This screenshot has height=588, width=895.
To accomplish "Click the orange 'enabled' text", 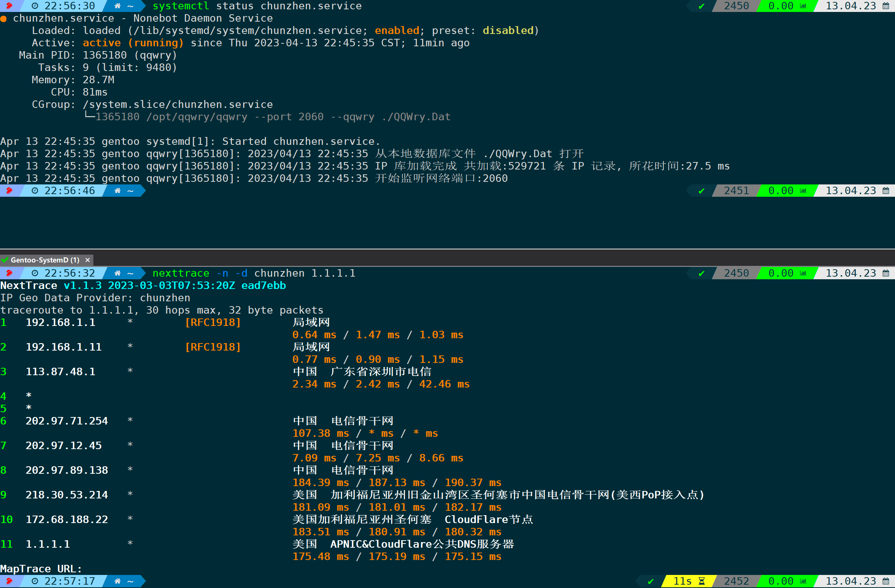I will 397,31.
